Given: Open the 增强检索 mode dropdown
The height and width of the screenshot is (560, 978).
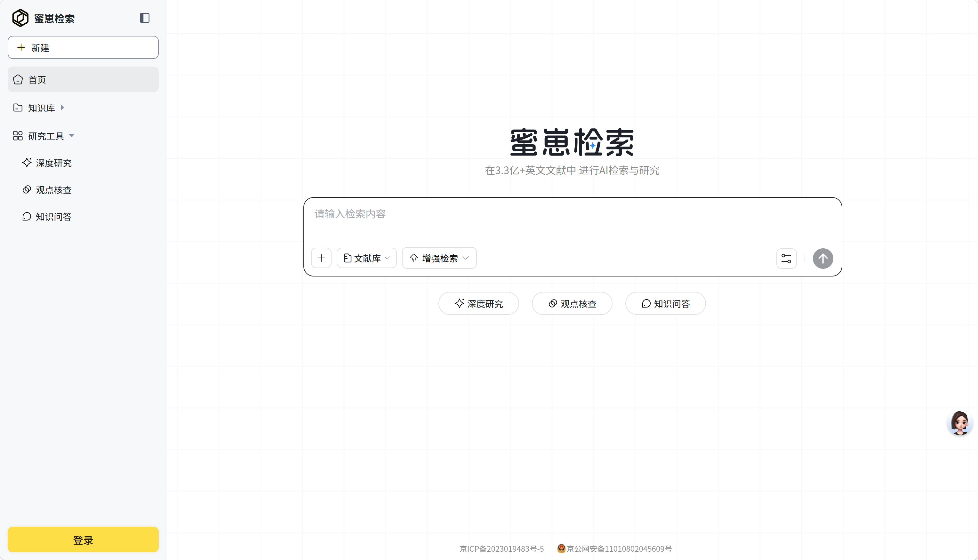Looking at the screenshot, I should pyautogui.click(x=439, y=258).
